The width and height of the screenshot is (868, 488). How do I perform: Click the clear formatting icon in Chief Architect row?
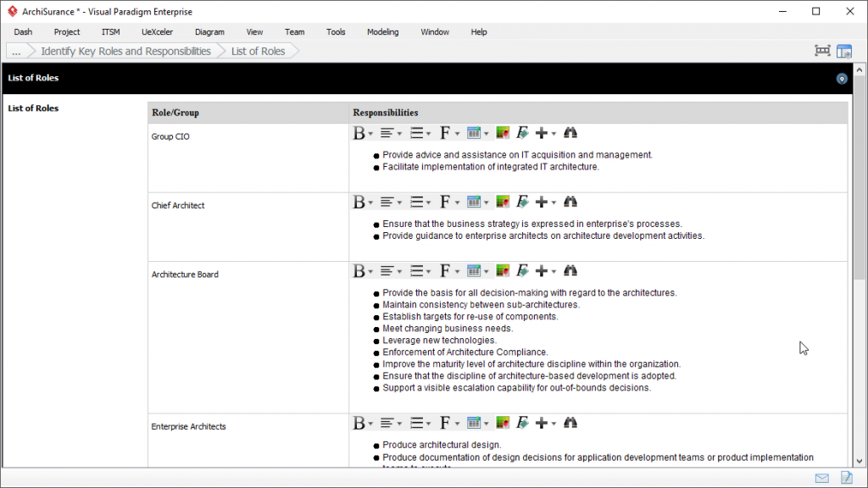tap(522, 202)
